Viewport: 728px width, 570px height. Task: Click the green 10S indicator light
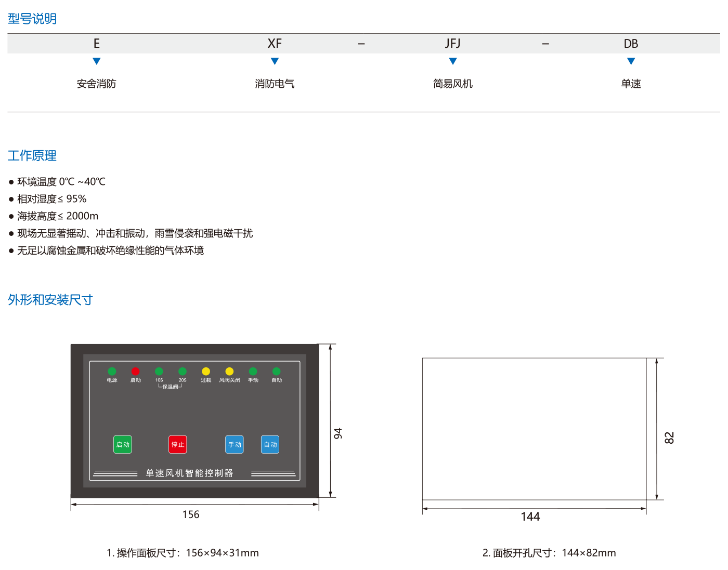tap(159, 372)
